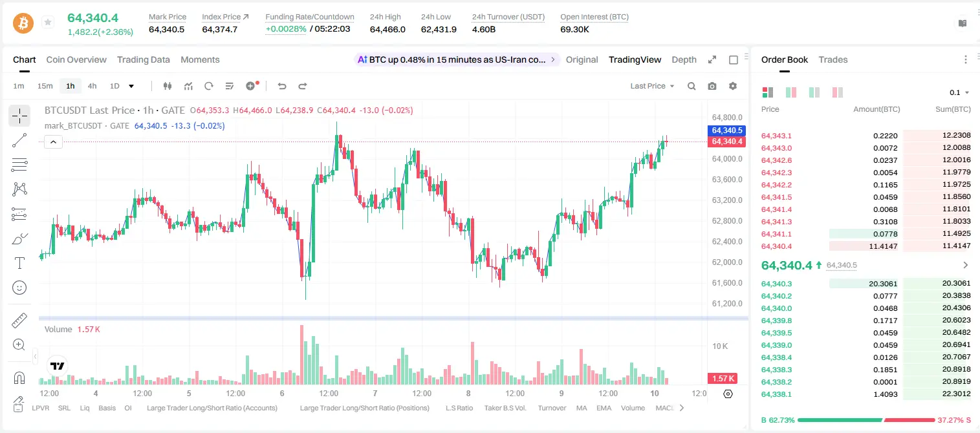Switch to the Trades tab
The height and width of the screenshot is (433, 980).
click(833, 59)
